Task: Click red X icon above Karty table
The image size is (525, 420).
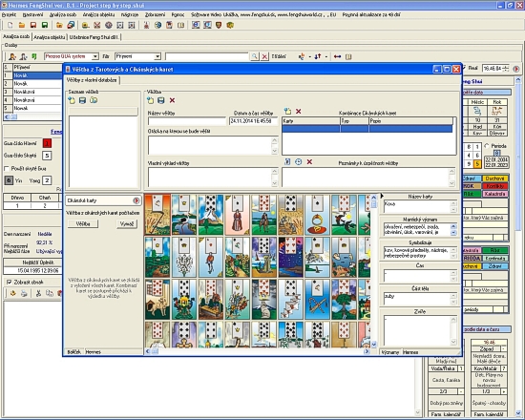Action: click(x=299, y=111)
